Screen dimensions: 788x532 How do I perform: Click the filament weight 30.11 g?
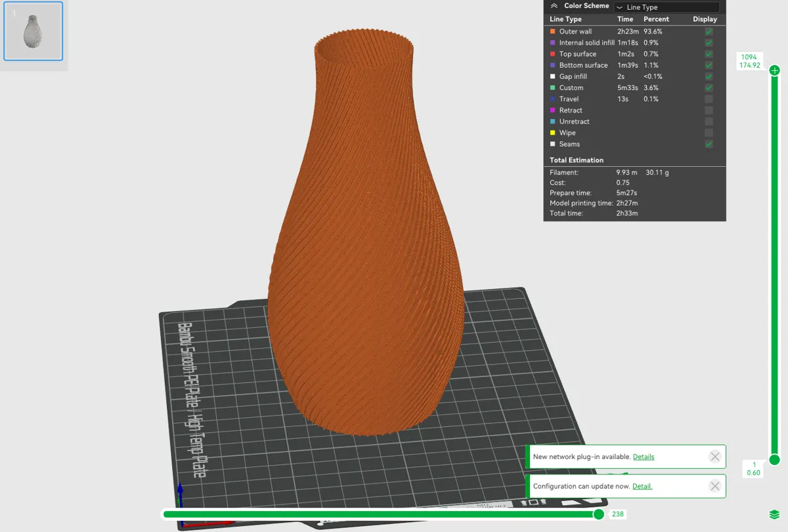[657, 173]
